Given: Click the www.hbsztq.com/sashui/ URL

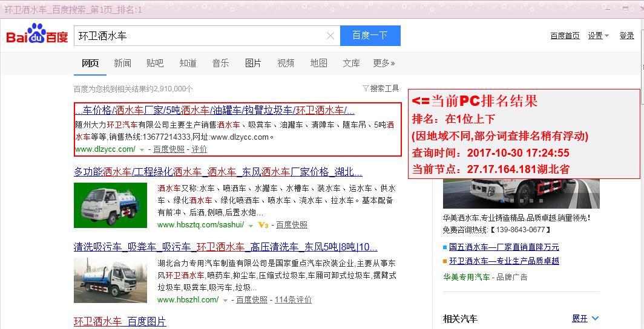Looking at the screenshot, I should coord(201,225).
